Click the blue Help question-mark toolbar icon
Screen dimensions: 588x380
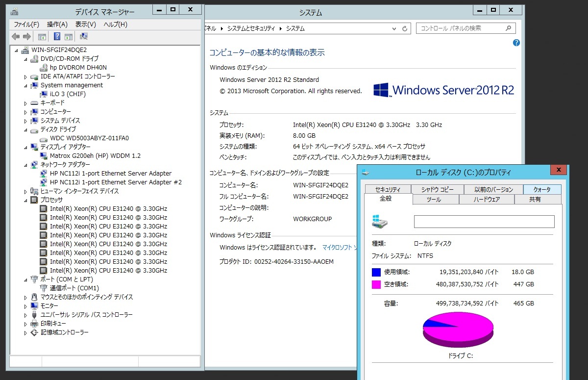(x=57, y=36)
